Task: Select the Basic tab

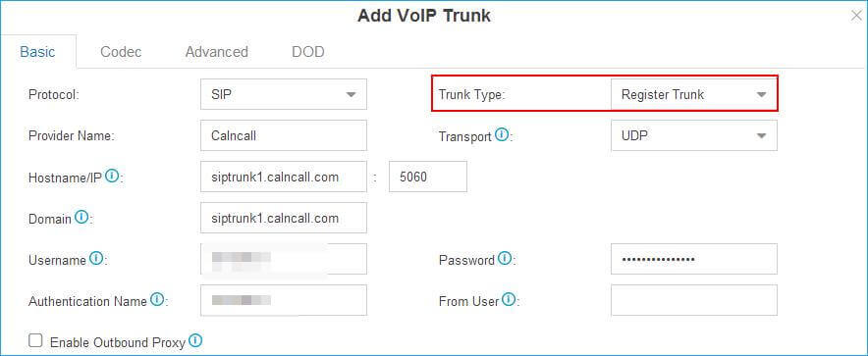Action: [37, 52]
